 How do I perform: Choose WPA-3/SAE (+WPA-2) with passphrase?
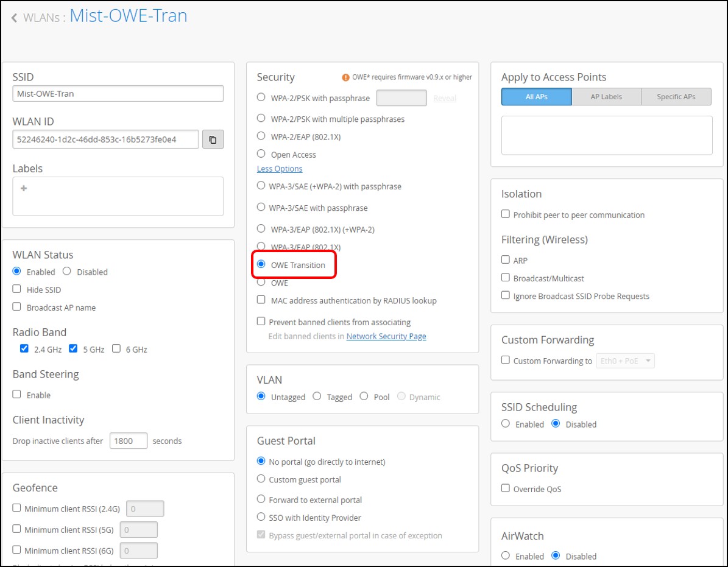pyautogui.click(x=261, y=186)
